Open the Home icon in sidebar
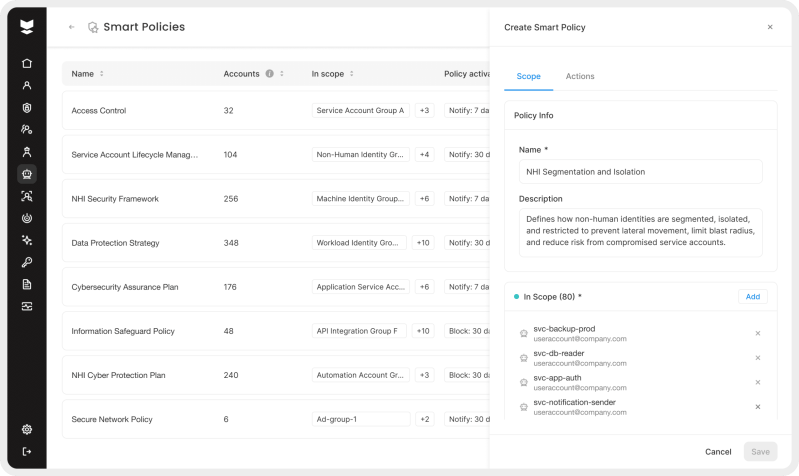 pos(27,63)
